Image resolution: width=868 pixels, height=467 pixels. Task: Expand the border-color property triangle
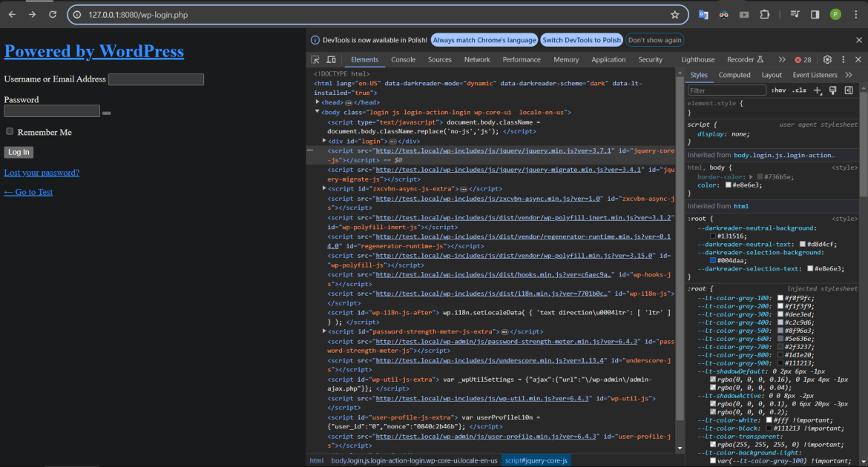coord(750,177)
